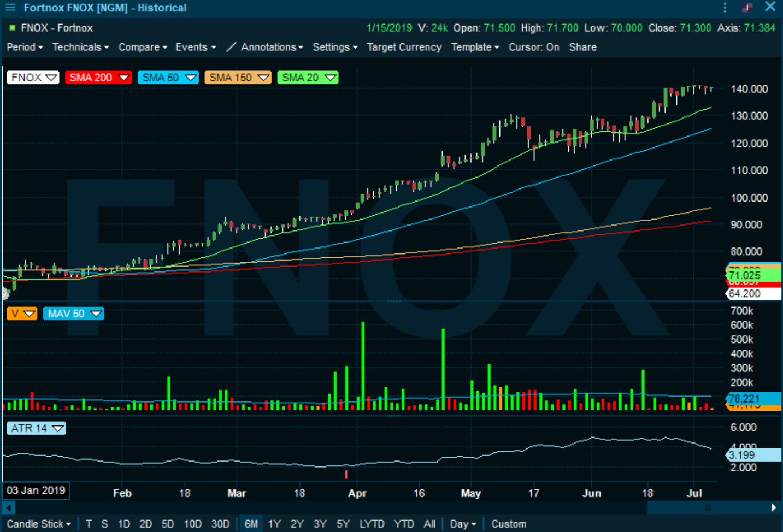Open the Compare menu

143,47
